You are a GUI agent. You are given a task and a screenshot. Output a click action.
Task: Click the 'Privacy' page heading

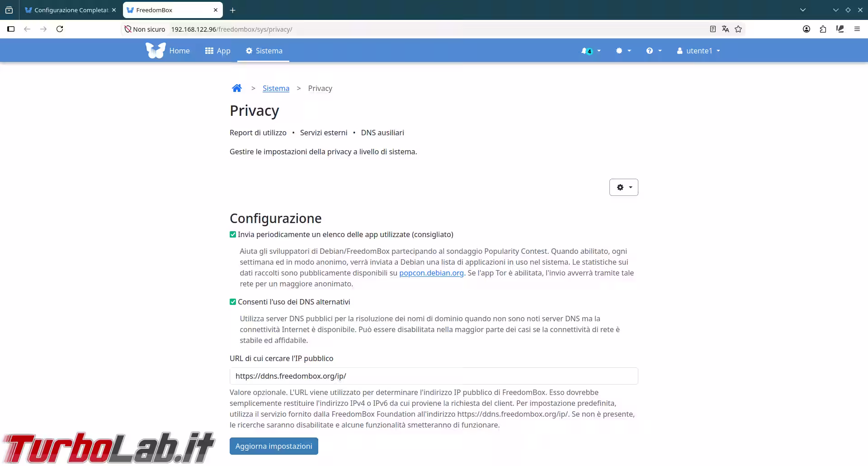click(255, 111)
